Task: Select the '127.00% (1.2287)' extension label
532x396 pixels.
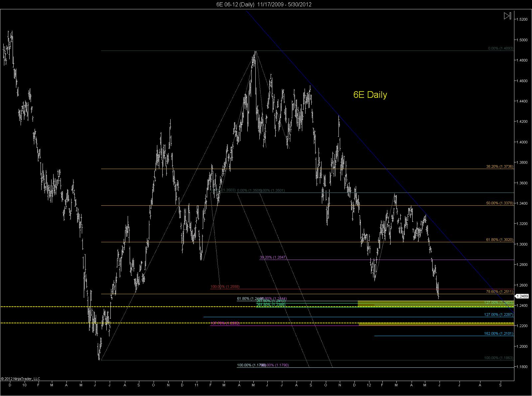Action: point(499,314)
